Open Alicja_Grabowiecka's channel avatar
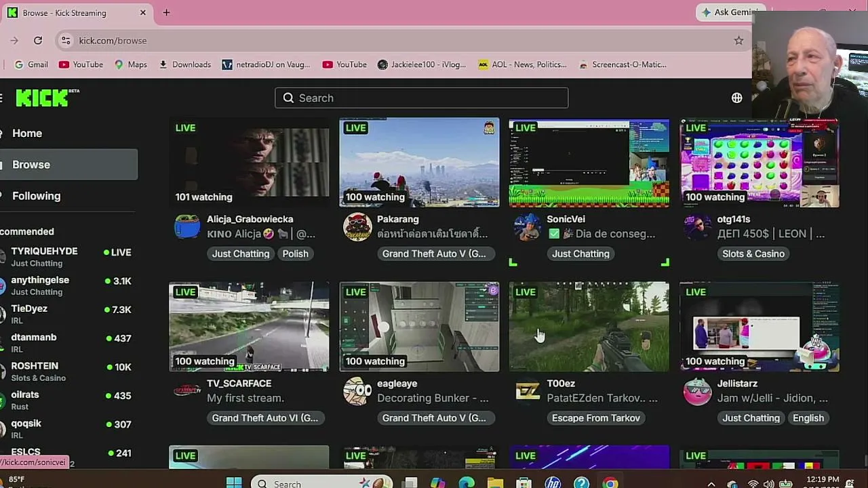868x488 pixels. (x=187, y=227)
